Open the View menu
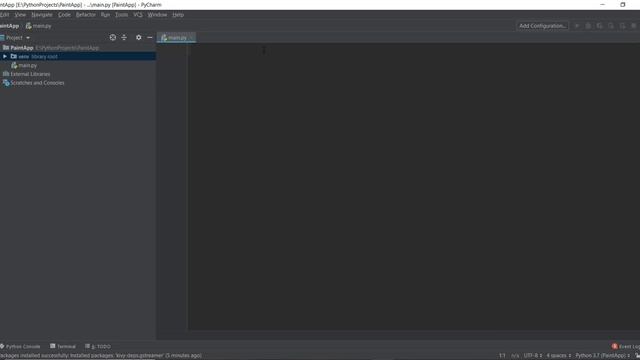The height and width of the screenshot is (360, 640). [x=20, y=15]
